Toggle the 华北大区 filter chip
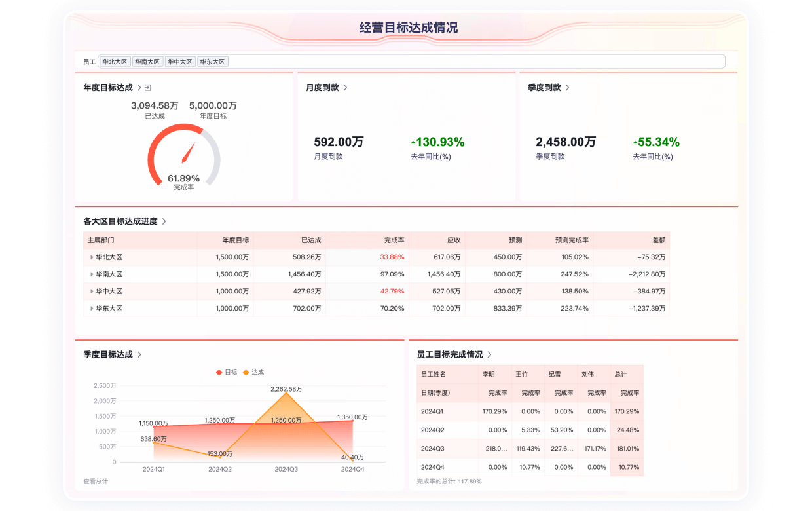 [114, 61]
